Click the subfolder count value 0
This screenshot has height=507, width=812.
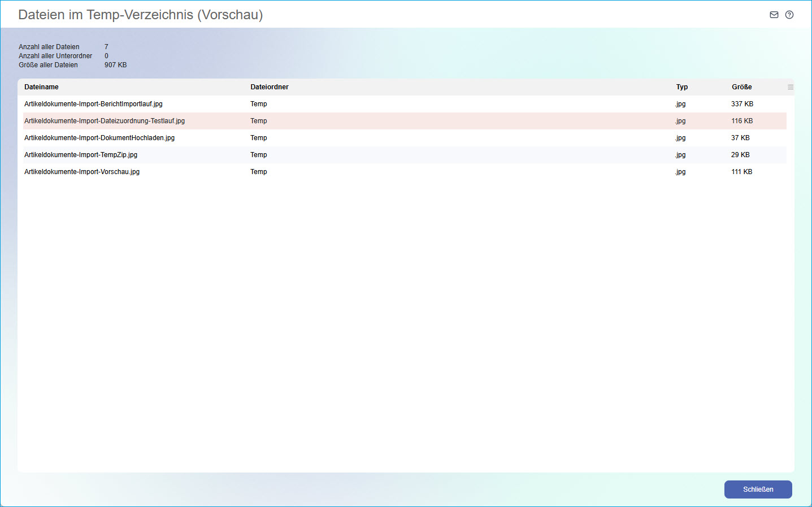106,56
